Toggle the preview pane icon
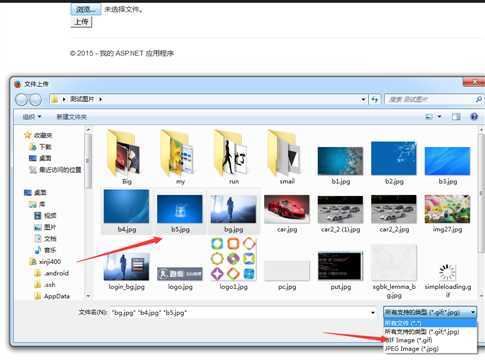The height and width of the screenshot is (360, 485). (x=456, y=116)
